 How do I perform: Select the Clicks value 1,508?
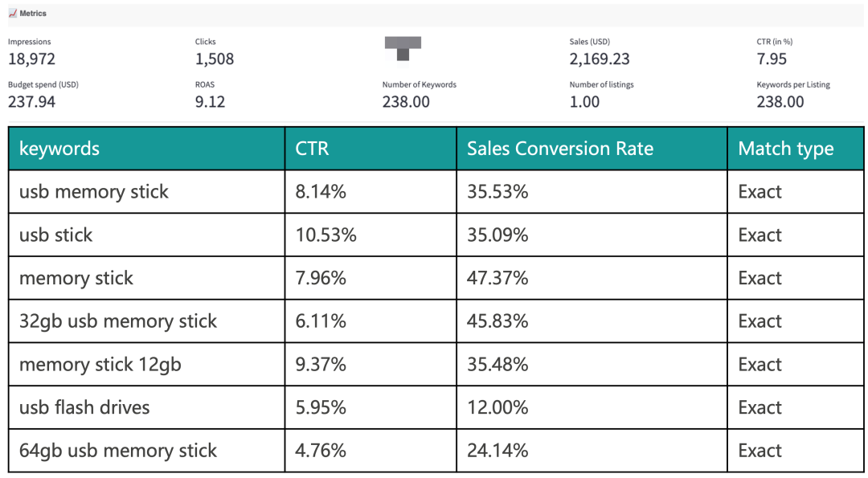(x=215, y=59)
